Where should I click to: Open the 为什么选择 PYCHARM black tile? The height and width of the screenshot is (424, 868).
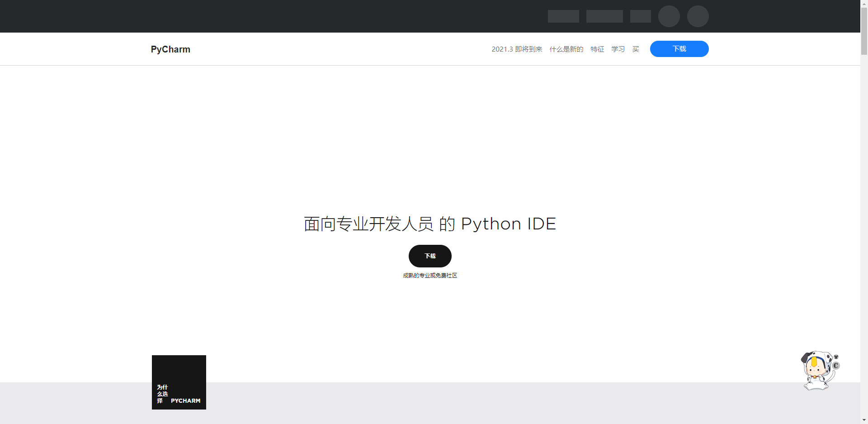(179, 382)
